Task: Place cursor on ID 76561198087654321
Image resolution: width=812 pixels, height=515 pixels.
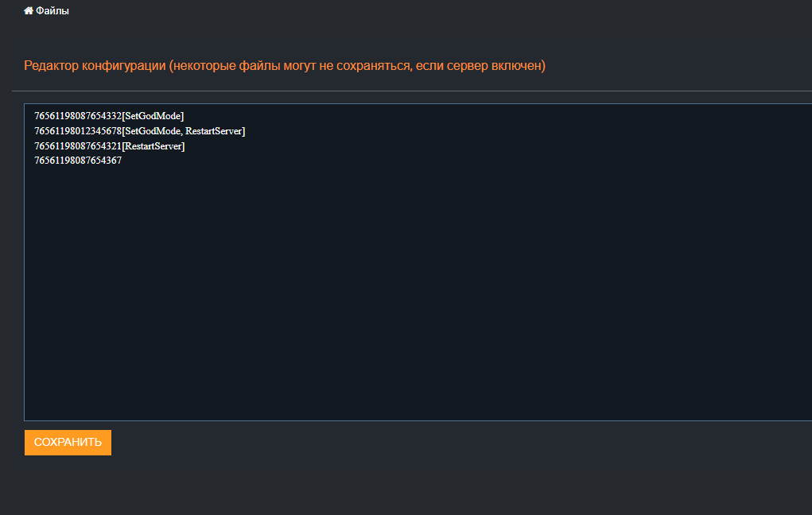Action: [77, 146]
